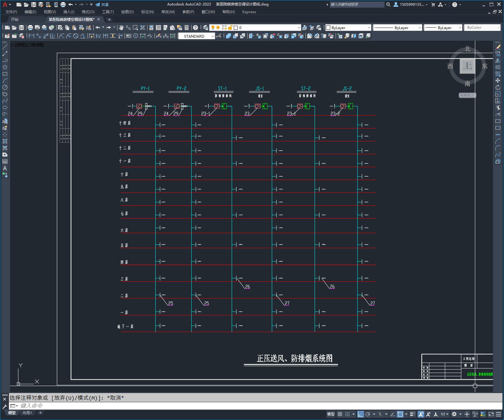
Task: Select the Trim tool on right toolbar
Action: [x=498, y=108]
